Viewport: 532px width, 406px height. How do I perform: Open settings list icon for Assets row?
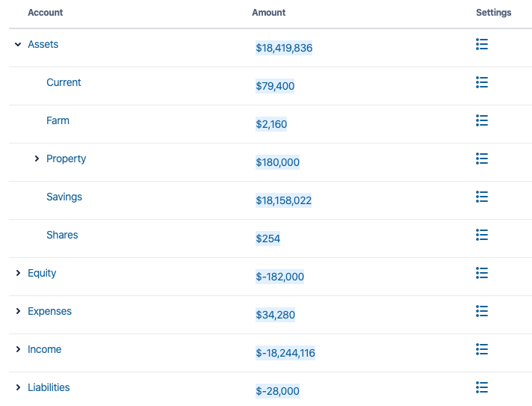[x=482, y=45]
